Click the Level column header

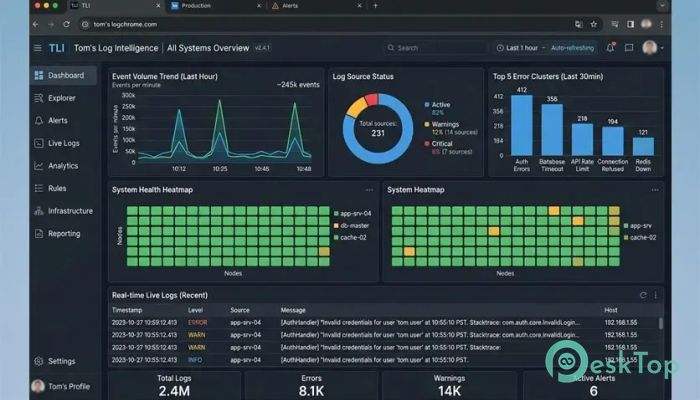coord(195,310)
